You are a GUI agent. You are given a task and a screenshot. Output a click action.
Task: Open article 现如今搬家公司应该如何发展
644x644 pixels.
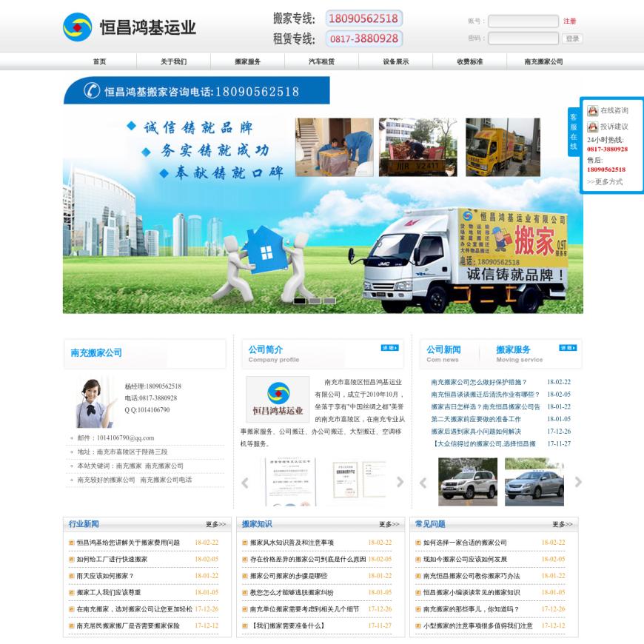click(465, 559)
